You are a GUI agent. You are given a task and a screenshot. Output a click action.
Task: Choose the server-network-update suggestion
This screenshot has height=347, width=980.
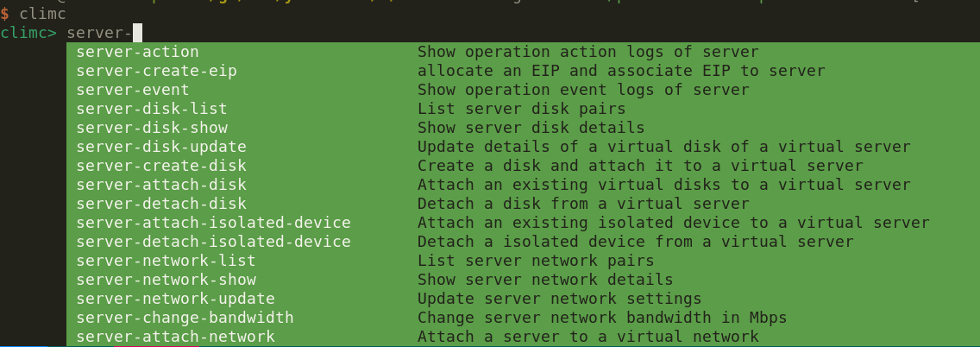(175, 299)
